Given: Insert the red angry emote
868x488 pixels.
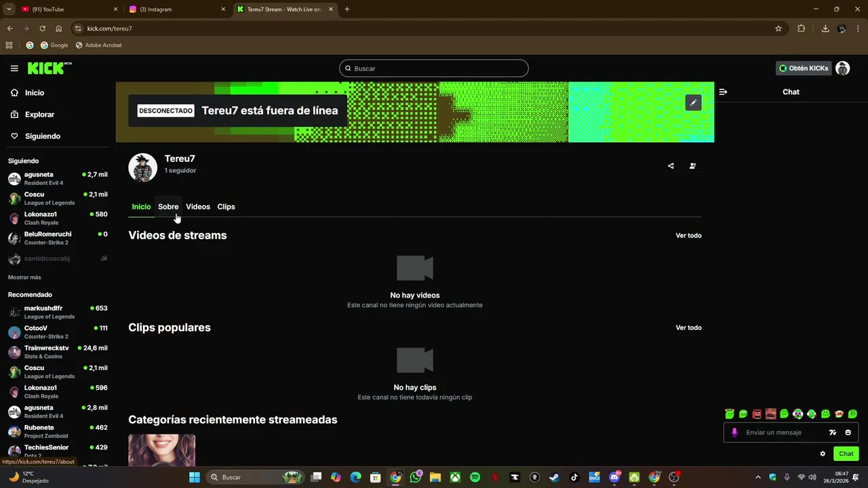Looking at the screenshot, I should pos(757,413).
